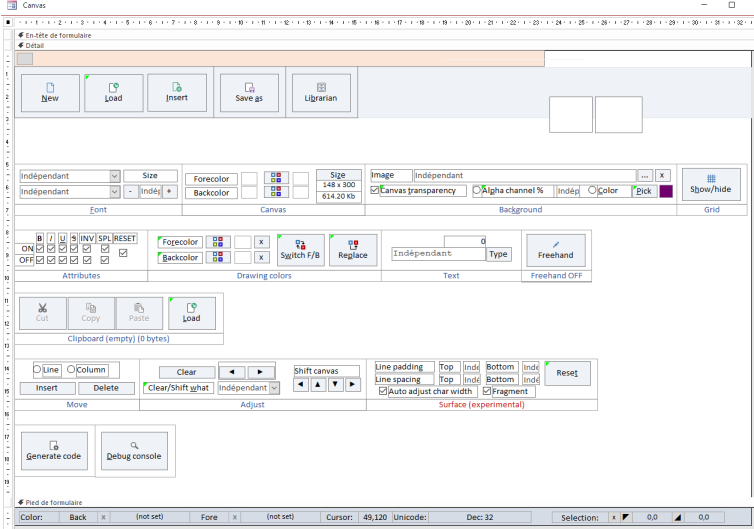Click the Background color swatch beside Pick
The height and width of the screenshot is (529, 754).
point(666,191)
